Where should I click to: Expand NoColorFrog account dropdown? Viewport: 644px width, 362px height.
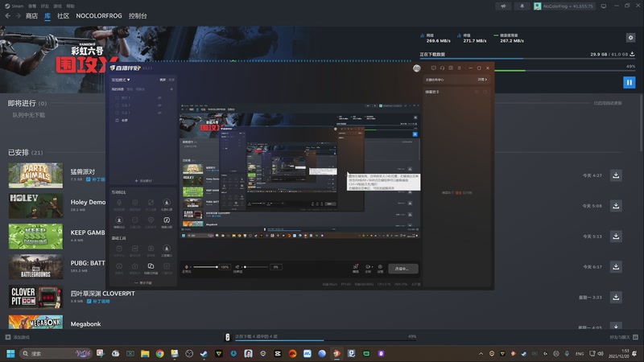pyautogui.click(x=564, y=6)
